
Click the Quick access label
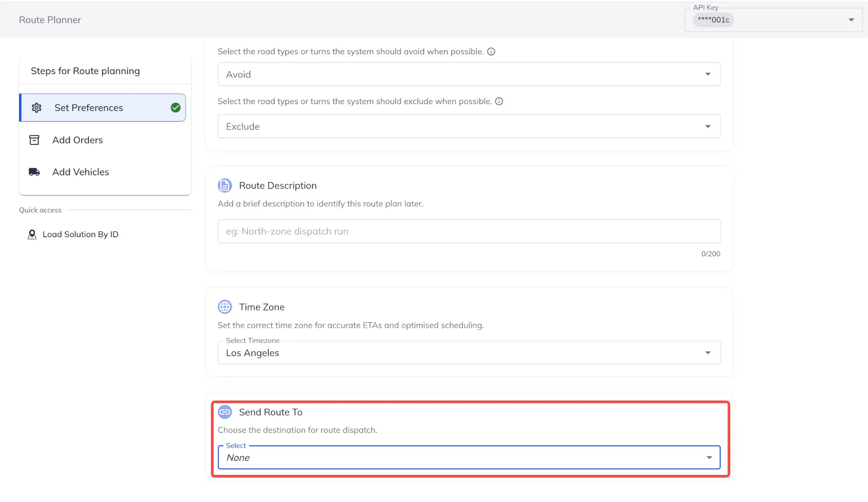[x=40, y=210]
